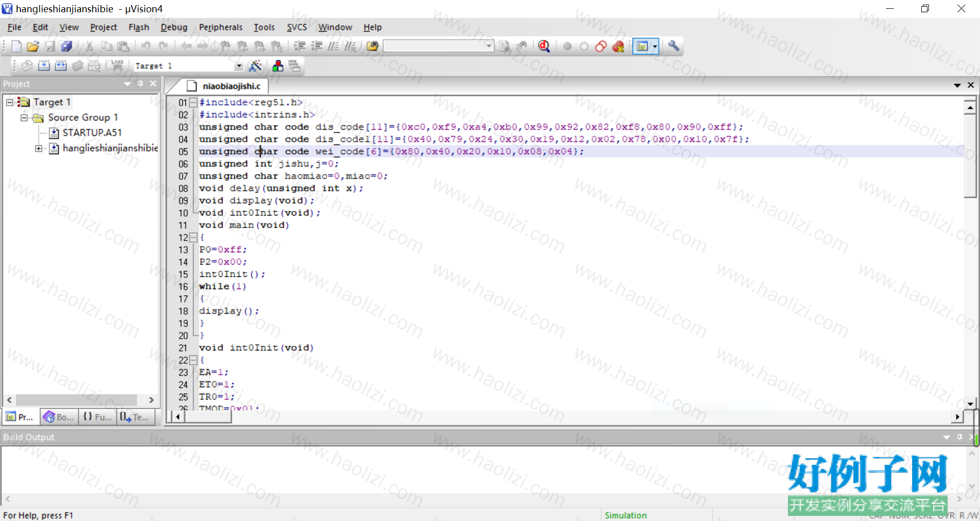Switch to the Books tab in the Project panel
980x521 pixels.
pos(58,417)
